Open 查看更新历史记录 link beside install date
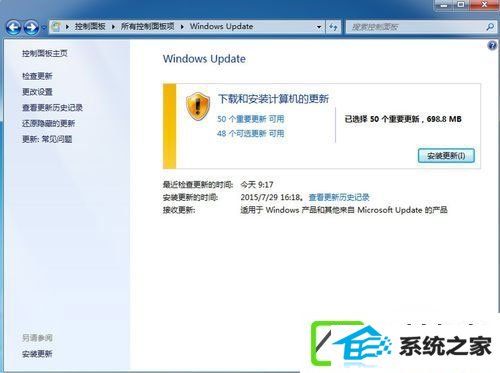 (x=339, y=197)
